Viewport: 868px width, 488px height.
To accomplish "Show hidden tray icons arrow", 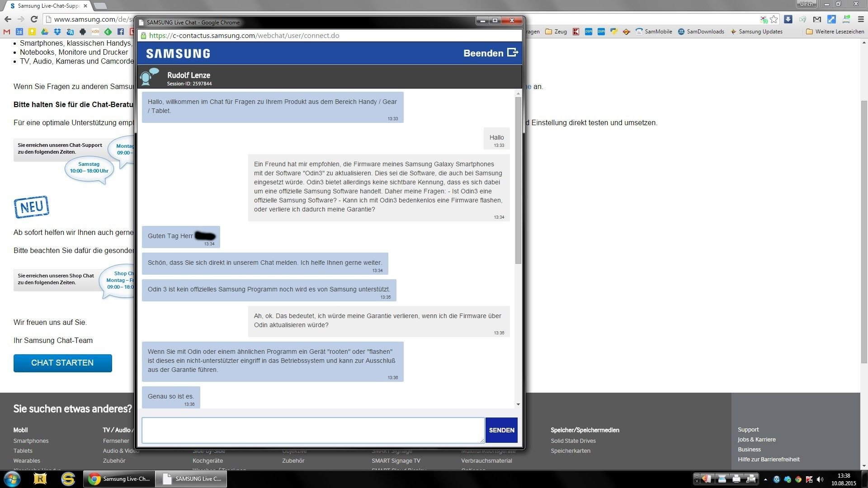I will [765, 479].
